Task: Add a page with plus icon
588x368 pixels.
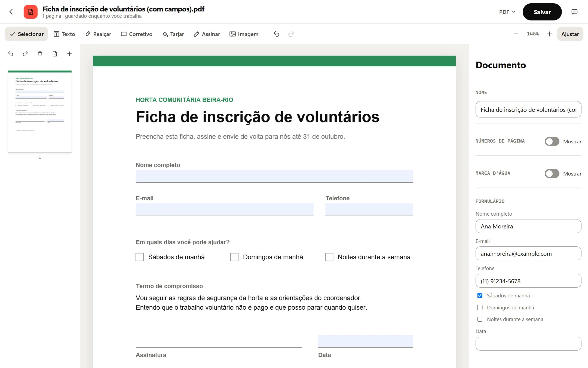Action: [x=69, y=54]
